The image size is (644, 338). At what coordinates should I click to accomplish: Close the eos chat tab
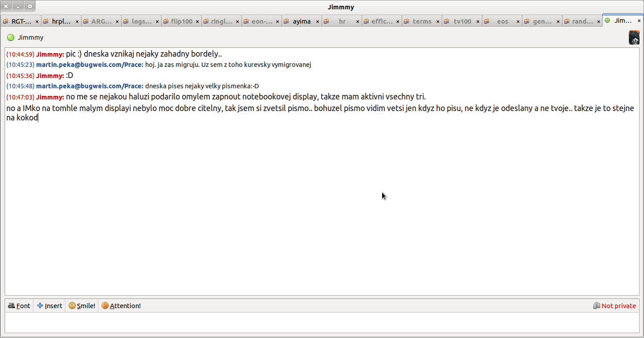(518, 21)
